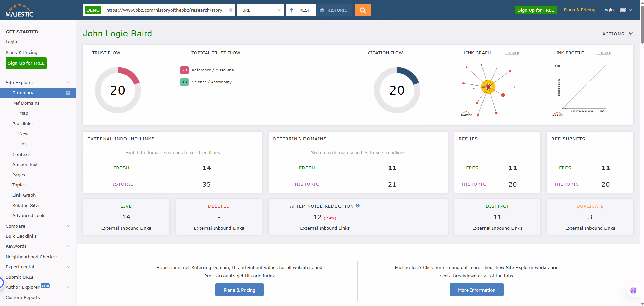
Task: Open Pages in sidebar
Action: [x=19, y=175]
